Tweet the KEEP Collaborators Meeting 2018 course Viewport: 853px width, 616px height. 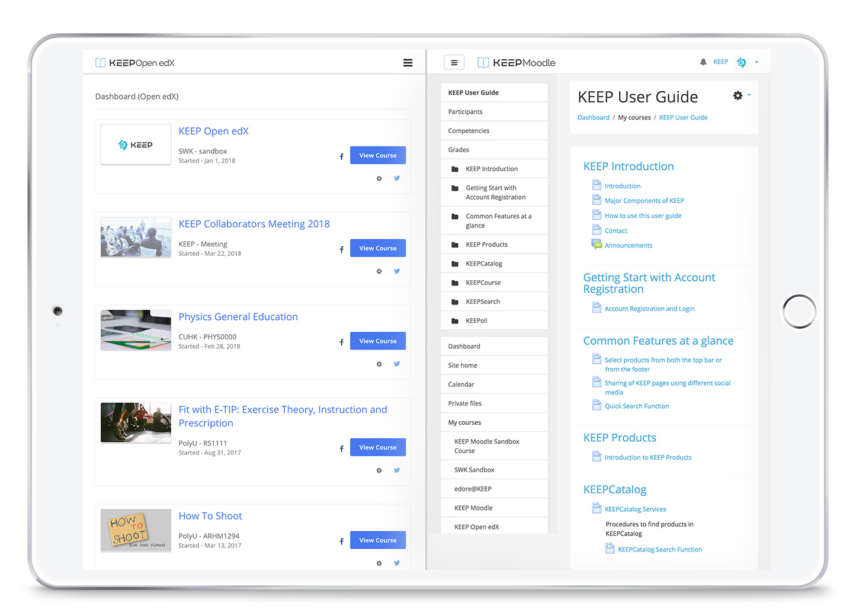pyautogui.click(x=397, y=271)
